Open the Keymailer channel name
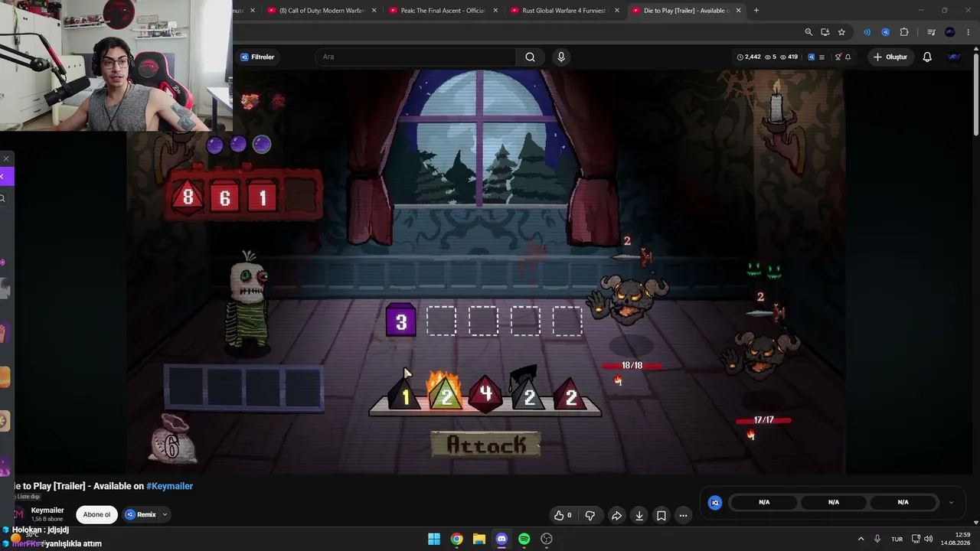980x551 pixels. pyautogui.click(x=47, y=510)
